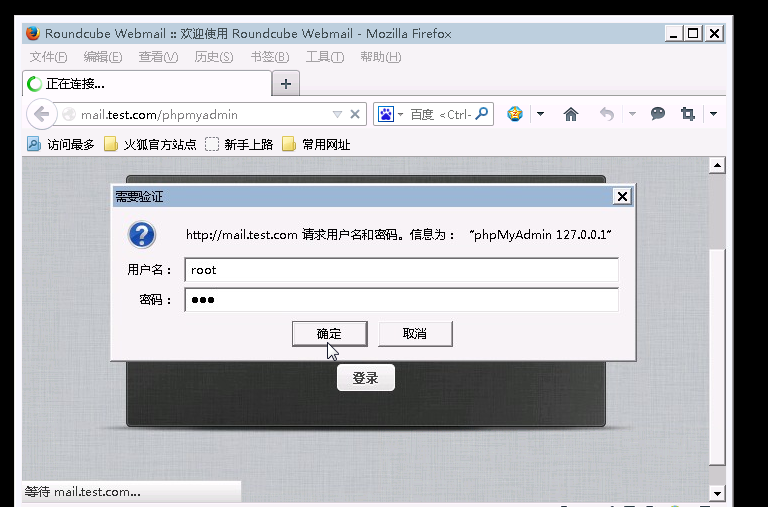Expand the undo arrow dropdown
768x507 pixels.
point(632,114)
